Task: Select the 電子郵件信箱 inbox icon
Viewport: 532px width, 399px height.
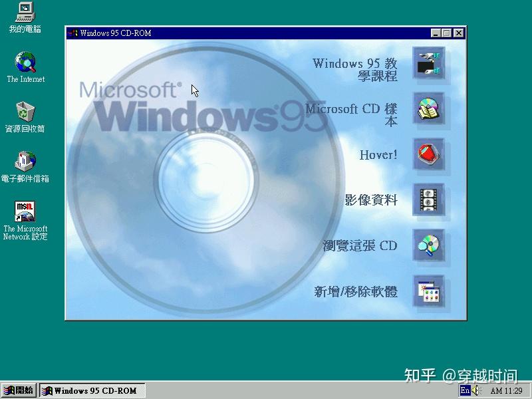Action: (25, 167)
